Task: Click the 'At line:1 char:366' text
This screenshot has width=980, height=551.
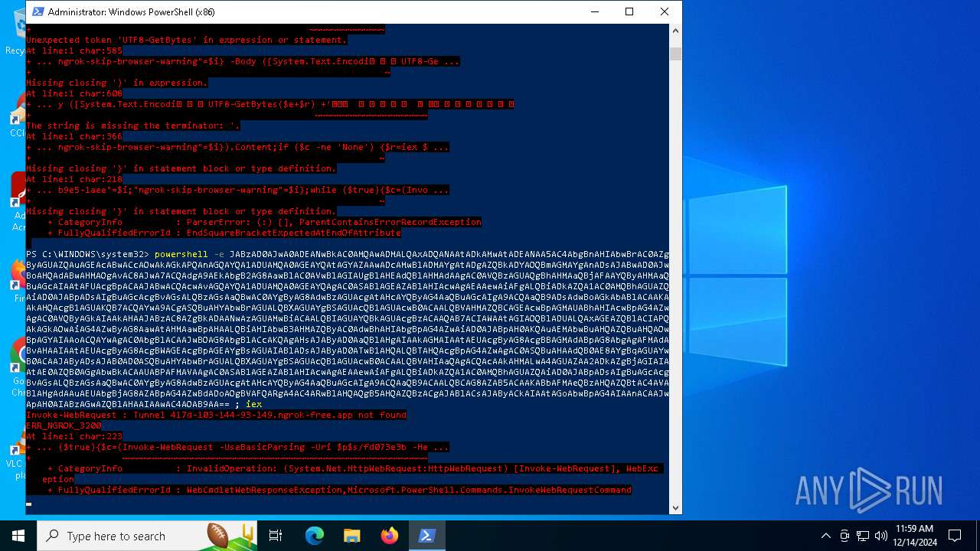Action: (x=74, y=136)
